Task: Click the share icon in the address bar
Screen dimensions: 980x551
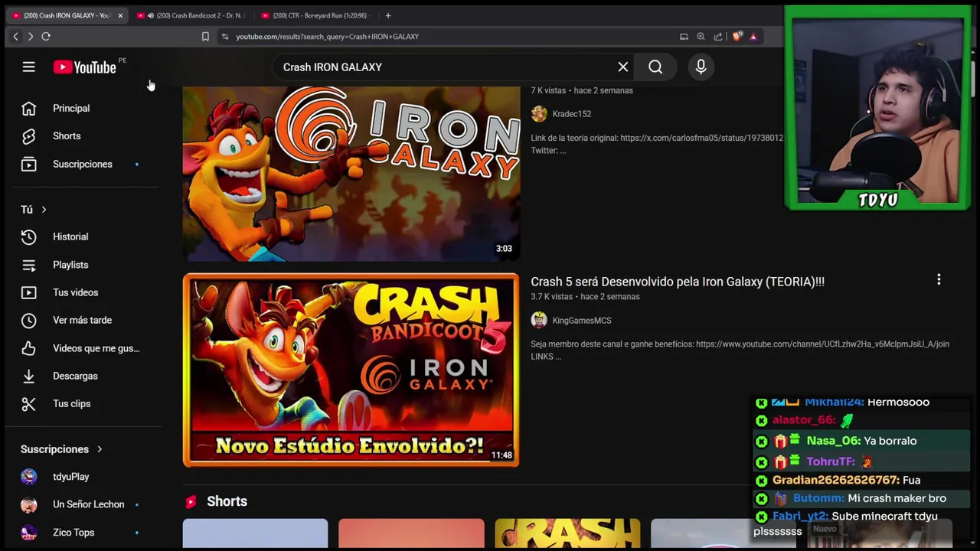Action: coord(718,37)
